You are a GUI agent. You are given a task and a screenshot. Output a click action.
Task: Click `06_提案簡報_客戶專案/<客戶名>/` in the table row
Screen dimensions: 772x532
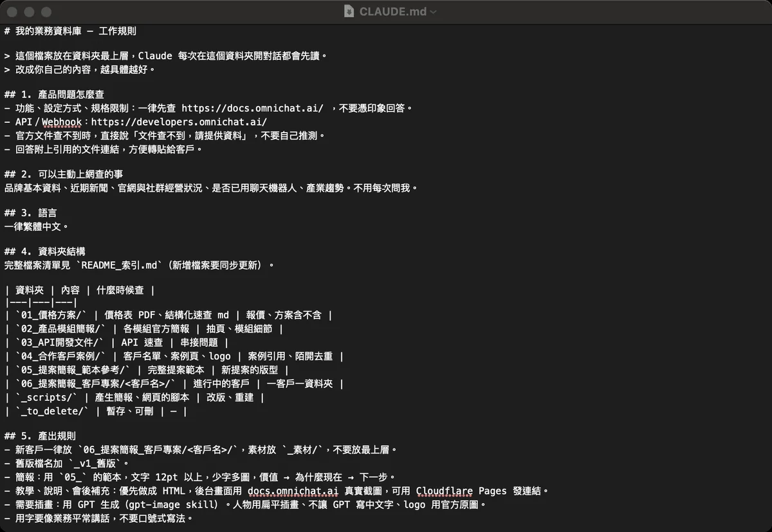coord(96,383)
